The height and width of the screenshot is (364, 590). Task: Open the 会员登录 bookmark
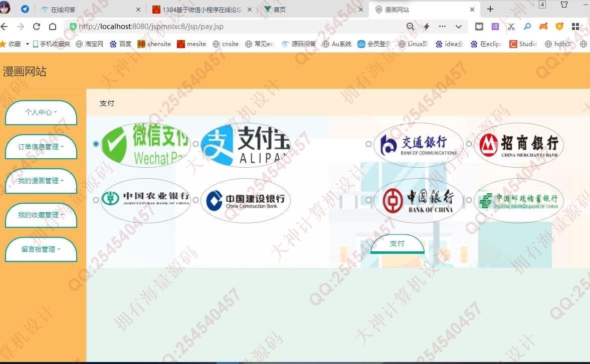373,44
